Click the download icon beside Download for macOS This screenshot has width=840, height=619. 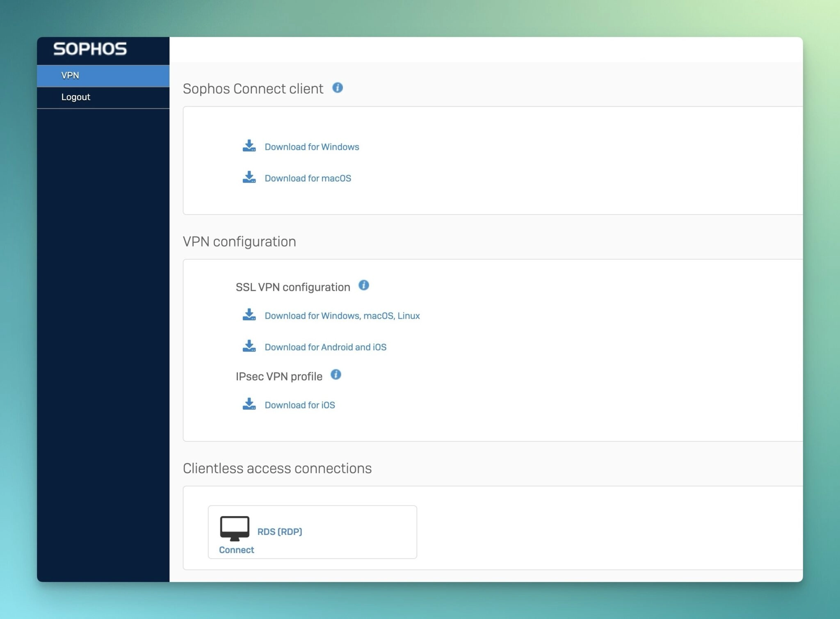pos(249,178)
